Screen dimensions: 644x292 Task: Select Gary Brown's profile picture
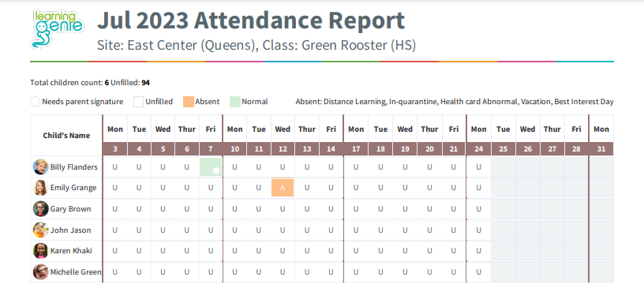coord(41,208)
